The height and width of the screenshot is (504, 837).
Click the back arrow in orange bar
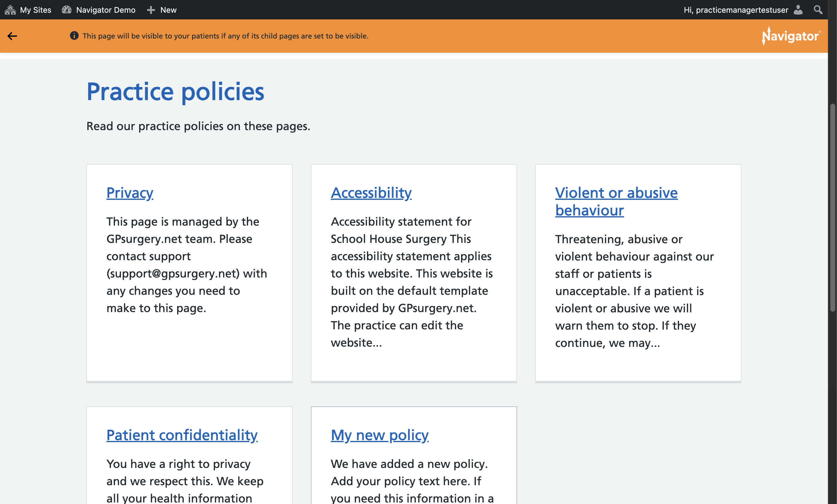click(12, 36)
